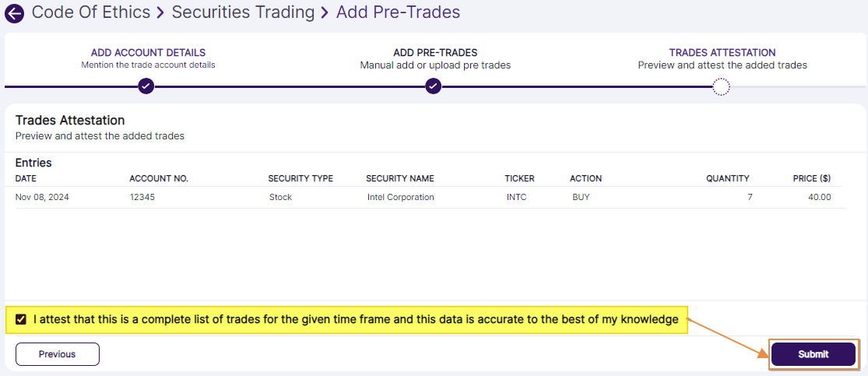Click the account number 12345 cell

pos(142,197)
